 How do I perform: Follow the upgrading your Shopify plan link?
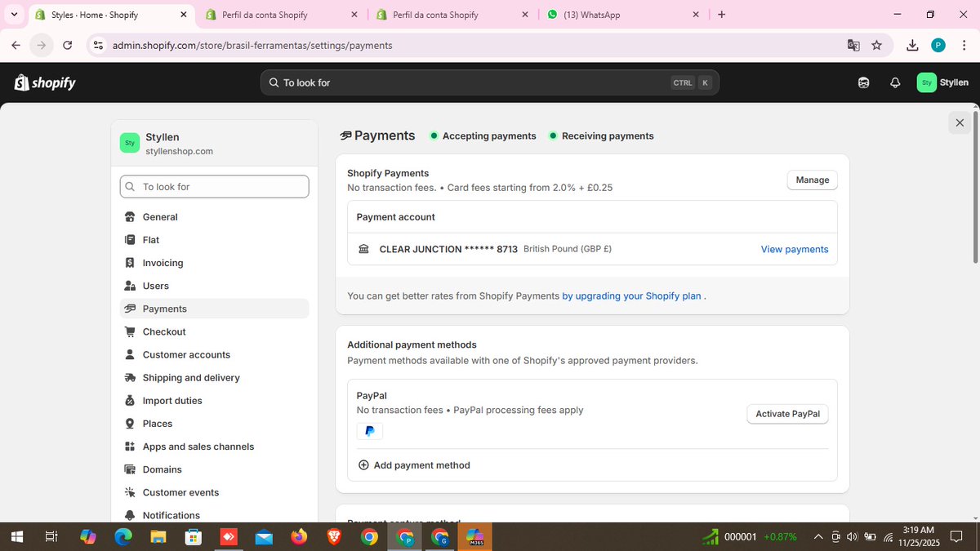coord(631,296)
